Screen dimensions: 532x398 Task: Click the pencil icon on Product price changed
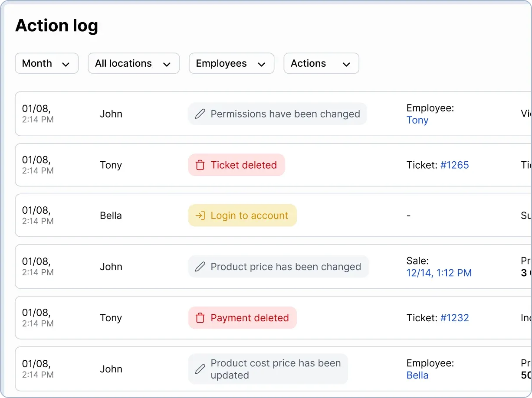tap(200, 267)
